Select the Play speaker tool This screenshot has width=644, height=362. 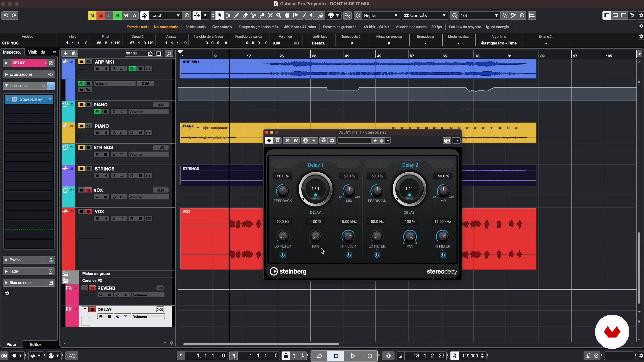pos(312,15)
